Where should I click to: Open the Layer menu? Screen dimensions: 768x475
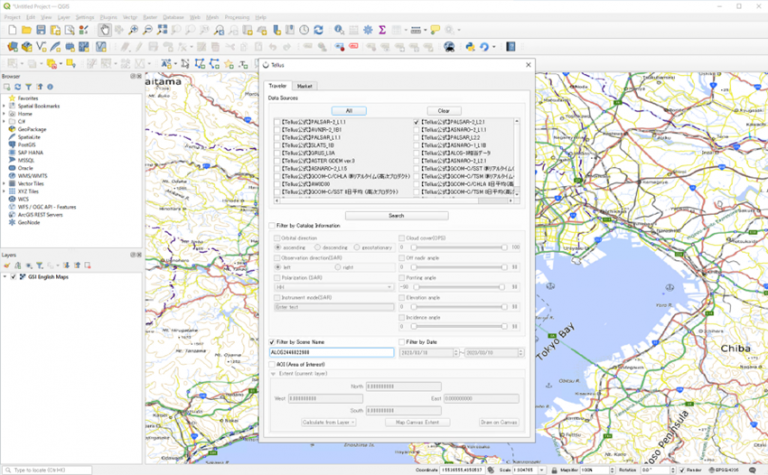tap(64, 17)
